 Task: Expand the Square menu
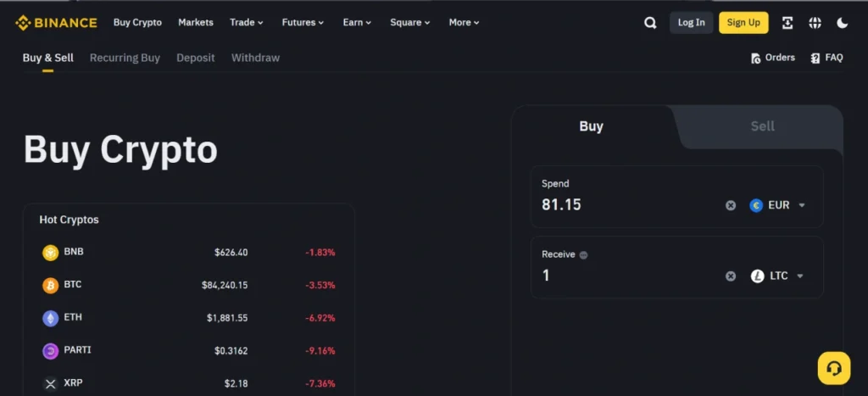[409, 23]
